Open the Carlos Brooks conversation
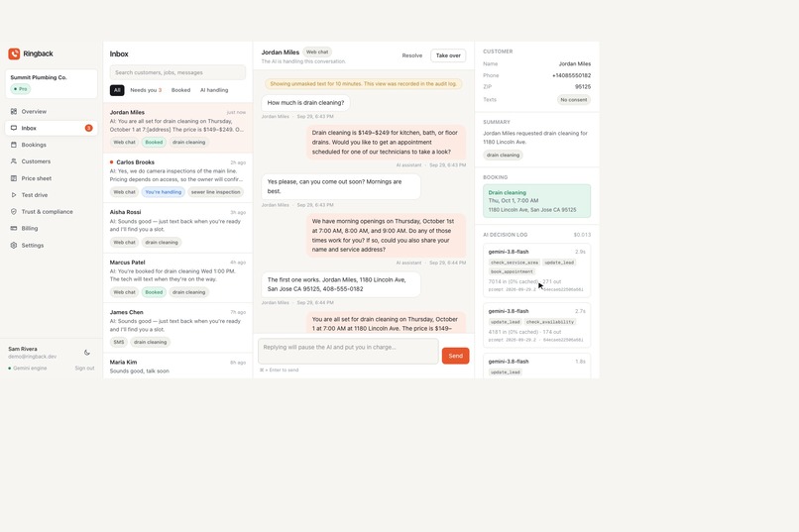 [x=177, y=177]
